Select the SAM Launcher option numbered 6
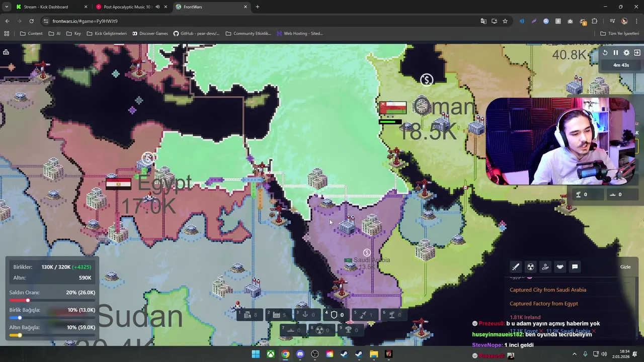Screen dimensions: 644x362 pos(394,315)
